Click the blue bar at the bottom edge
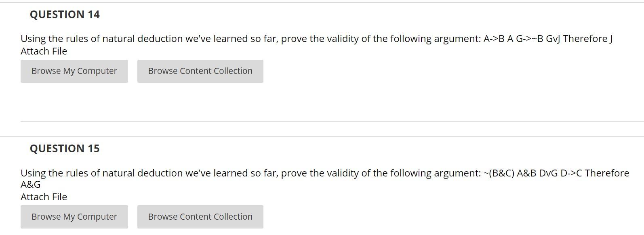Image resolution: width=644 pixels, height=235 pixels. tap(322, 234)
